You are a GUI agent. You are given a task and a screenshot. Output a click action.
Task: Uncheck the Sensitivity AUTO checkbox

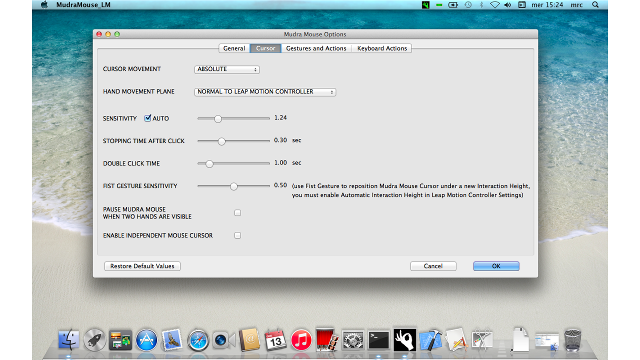147,118
